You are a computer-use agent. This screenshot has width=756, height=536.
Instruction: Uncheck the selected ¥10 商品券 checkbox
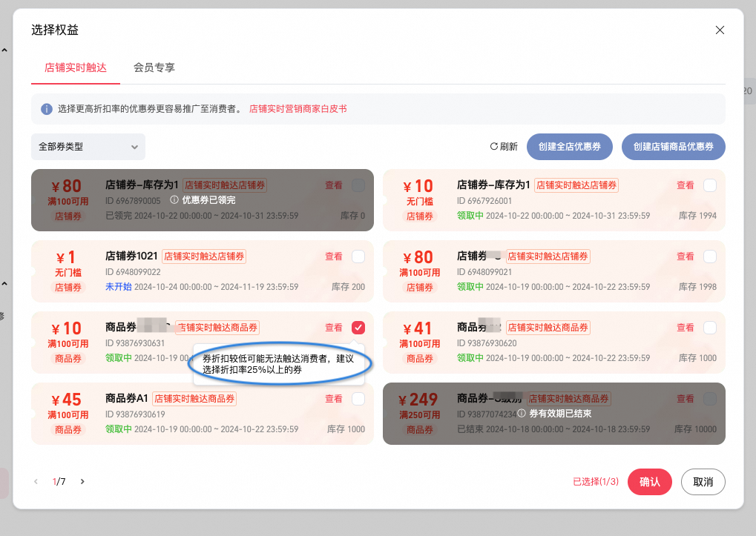(x=358, y=328)
